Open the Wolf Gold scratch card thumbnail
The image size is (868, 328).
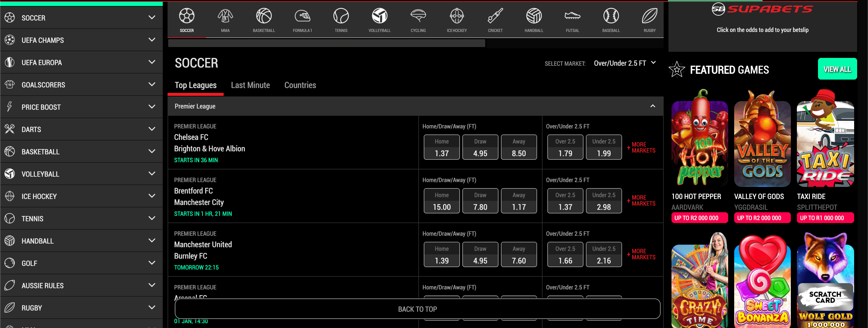(x=825, y=280)
